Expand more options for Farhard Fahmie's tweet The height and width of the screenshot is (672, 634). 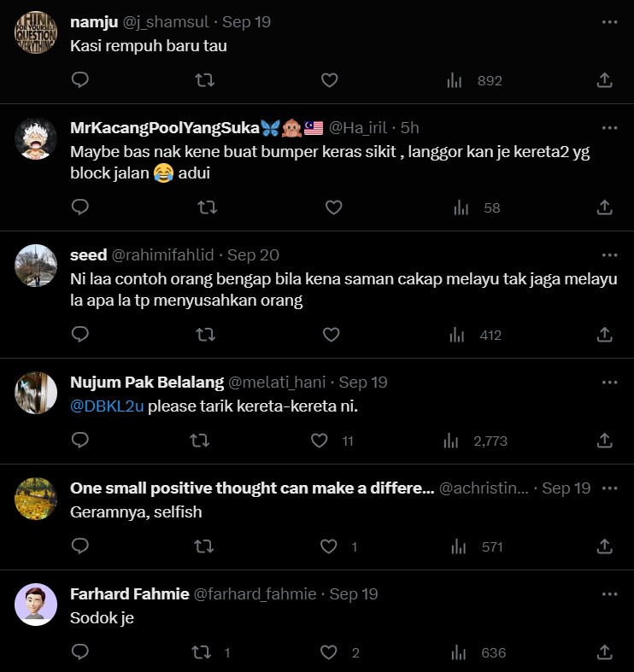(609, 594)
